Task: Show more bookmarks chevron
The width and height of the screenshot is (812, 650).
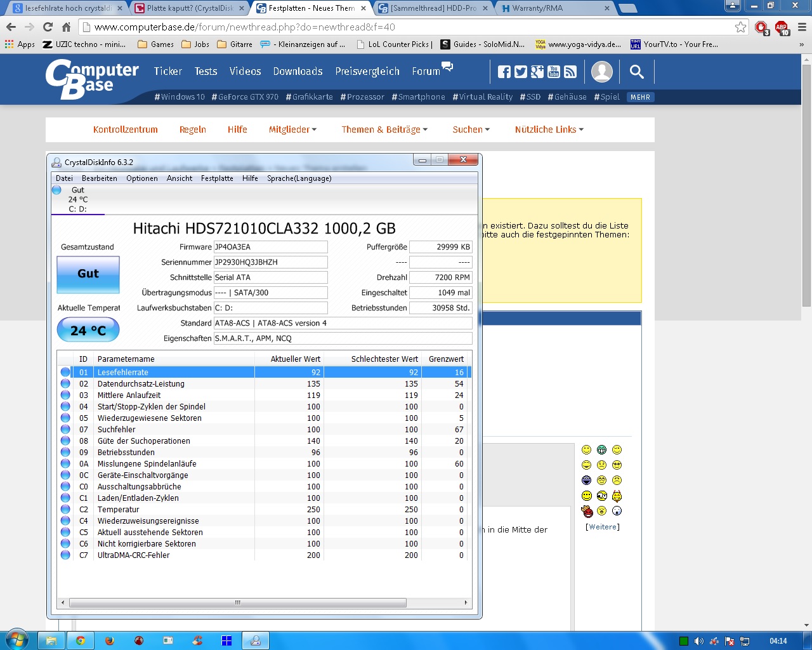Action: tap(801, 44)
